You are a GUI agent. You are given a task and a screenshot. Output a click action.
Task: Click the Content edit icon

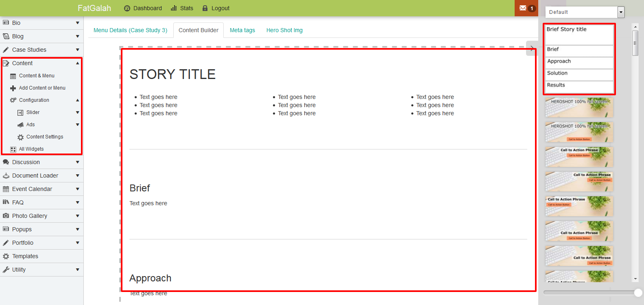point(6,63)
